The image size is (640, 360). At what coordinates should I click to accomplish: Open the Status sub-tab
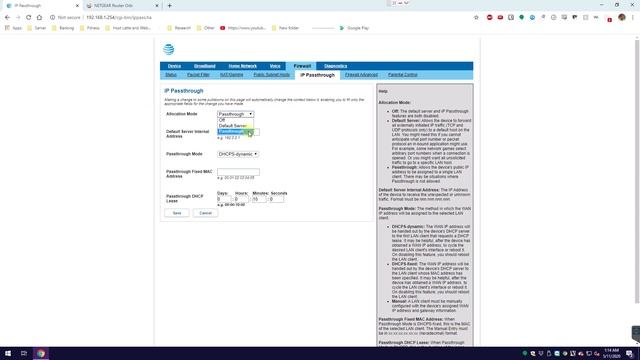[171, 75]
